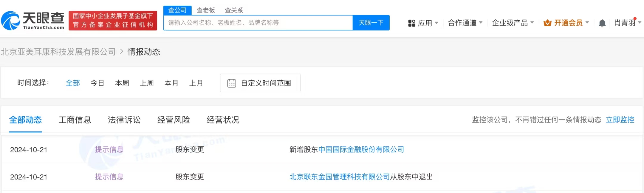Open the 肖青羽 user account menu
The height and width of the screenshot is (193, 644).
click(627, 23)
